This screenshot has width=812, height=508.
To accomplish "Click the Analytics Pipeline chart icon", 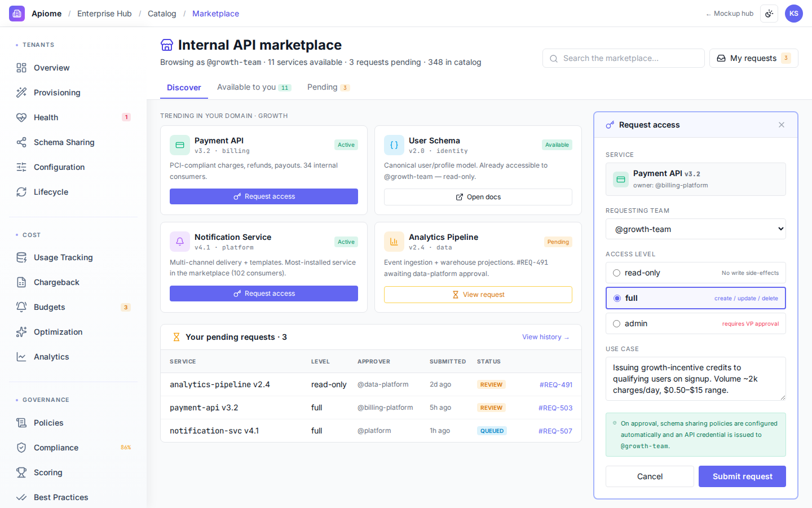I will point(394,242).
